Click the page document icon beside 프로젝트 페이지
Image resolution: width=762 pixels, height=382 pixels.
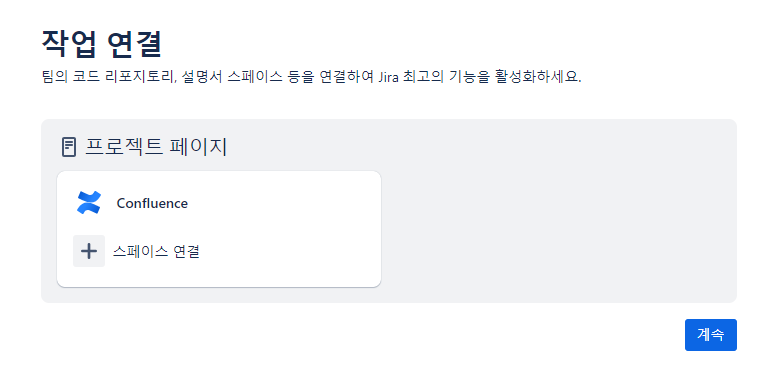pos(69,147)
